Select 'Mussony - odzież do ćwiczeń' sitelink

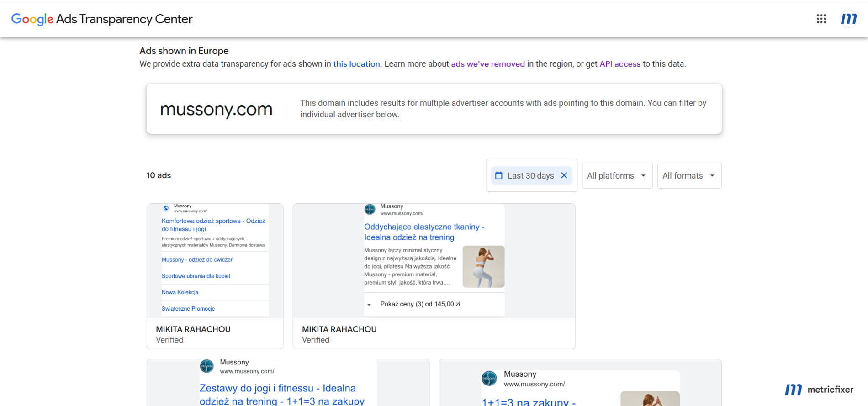197,259
